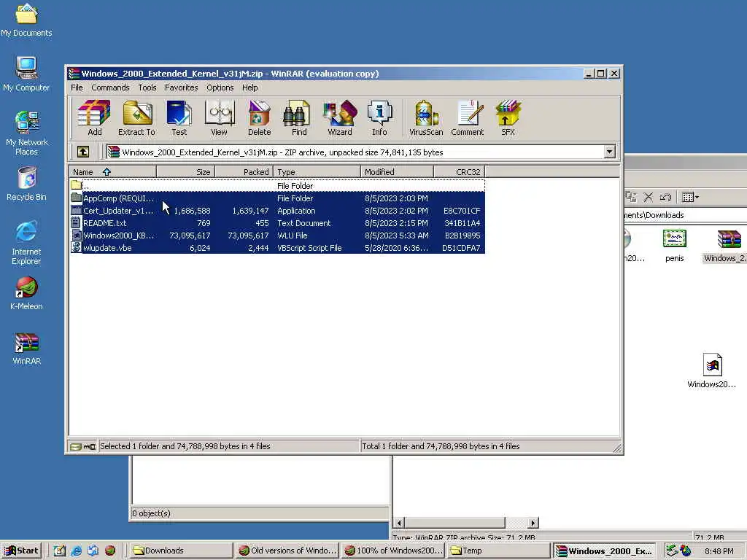Switch to Downloads taskbar window
This screenshot has width=747, height=560.
[180, 551]
